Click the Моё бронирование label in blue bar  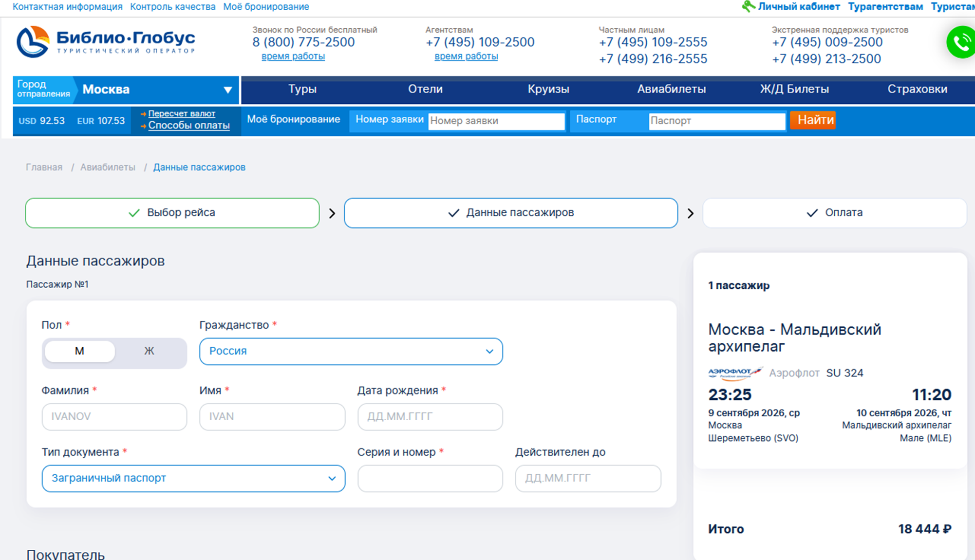(293, 119)
